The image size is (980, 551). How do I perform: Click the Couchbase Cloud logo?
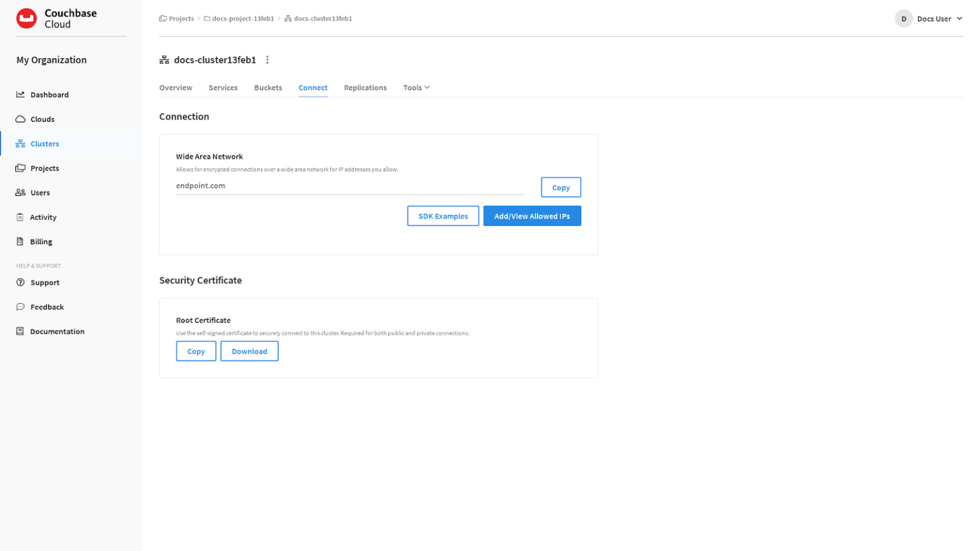point(54,18)
